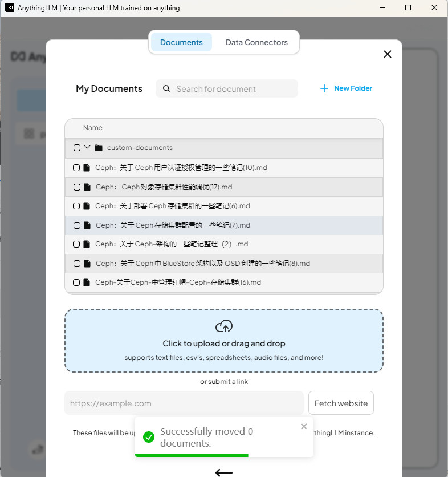Select the custom-documents folder name

140,148
